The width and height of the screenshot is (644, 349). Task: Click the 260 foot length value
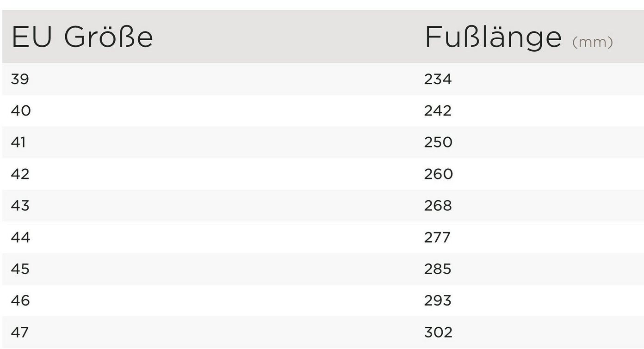tap(439, 174)
